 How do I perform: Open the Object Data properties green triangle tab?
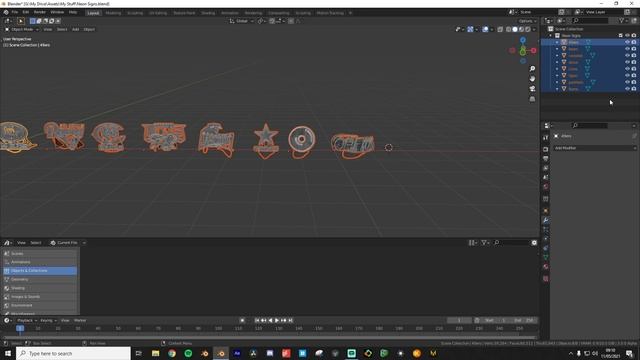546,257
